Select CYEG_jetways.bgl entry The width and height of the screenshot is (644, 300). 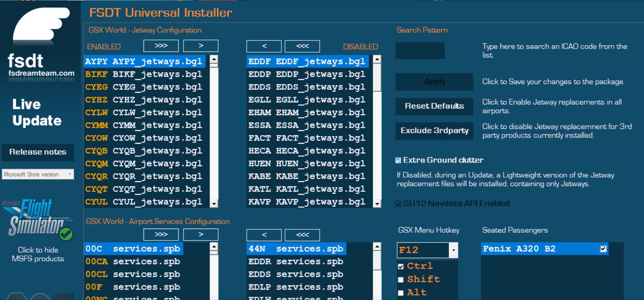[145, 87]
